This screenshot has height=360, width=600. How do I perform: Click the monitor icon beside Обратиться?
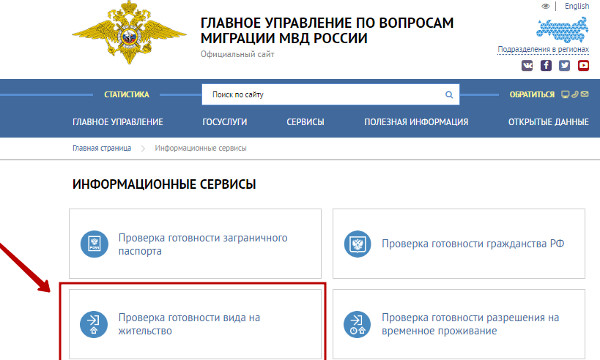click(565, 94)
